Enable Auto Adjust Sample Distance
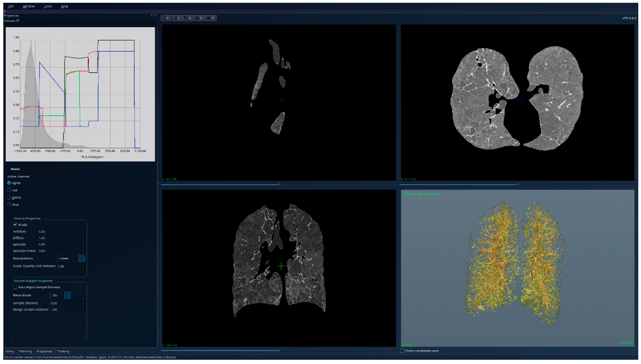Viewport: 641px width, 364px height. coord(15,287)
